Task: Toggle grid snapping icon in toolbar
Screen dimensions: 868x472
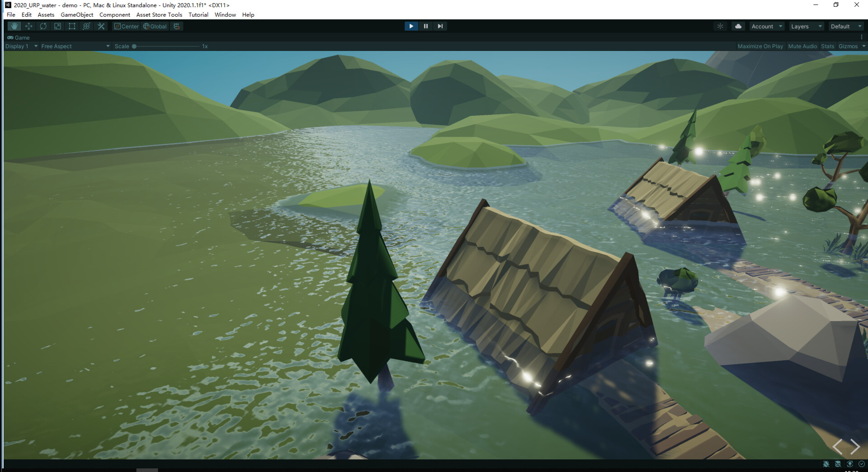Action: [176, 26]
